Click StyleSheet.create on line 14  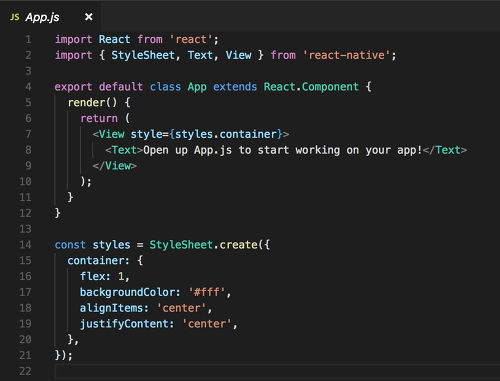click(203, 245)
